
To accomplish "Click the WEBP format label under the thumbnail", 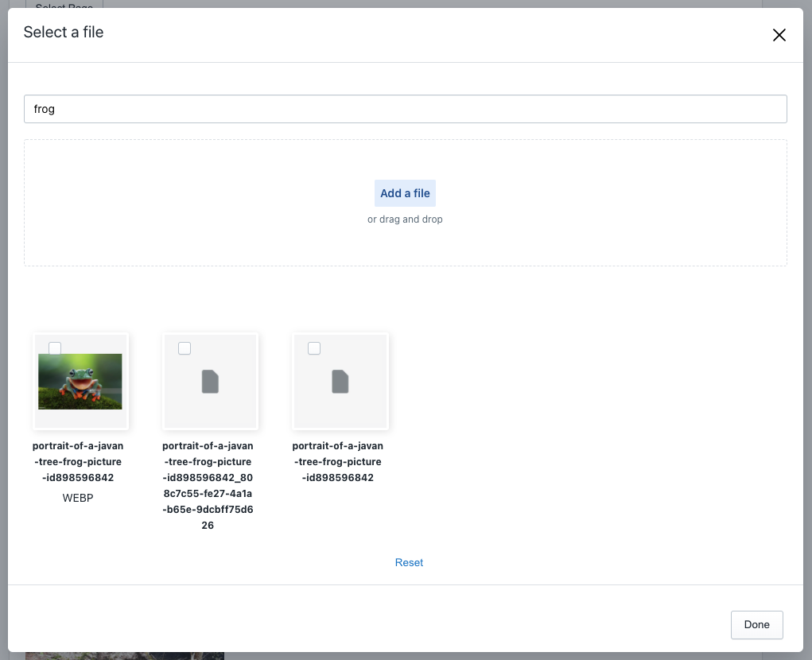I will 78,498.
